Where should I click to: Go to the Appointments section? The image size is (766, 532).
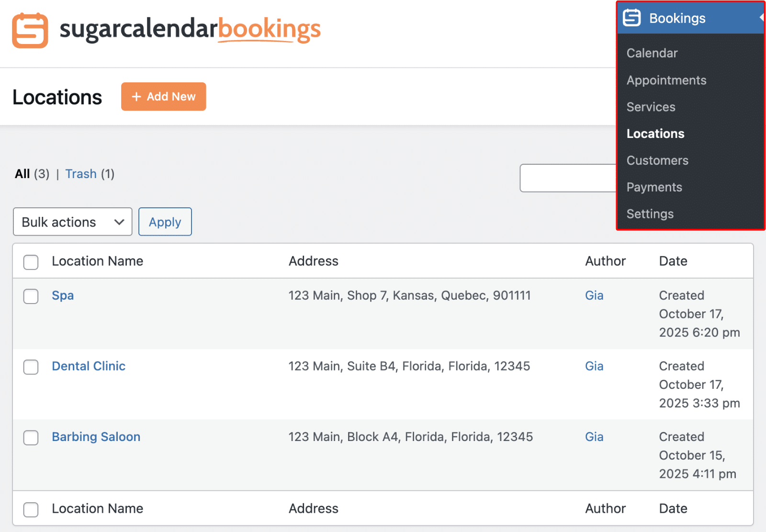point(666,80)
